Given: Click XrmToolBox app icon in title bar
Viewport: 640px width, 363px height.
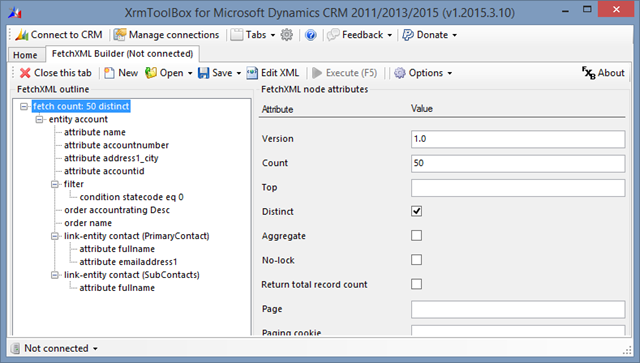Looking at the screenshot, I should (x=15, y=13).
